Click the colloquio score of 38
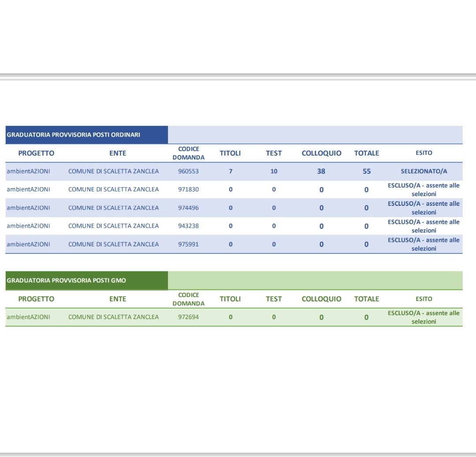The width and height of the screenshot is (476, 457). [321, 171]
